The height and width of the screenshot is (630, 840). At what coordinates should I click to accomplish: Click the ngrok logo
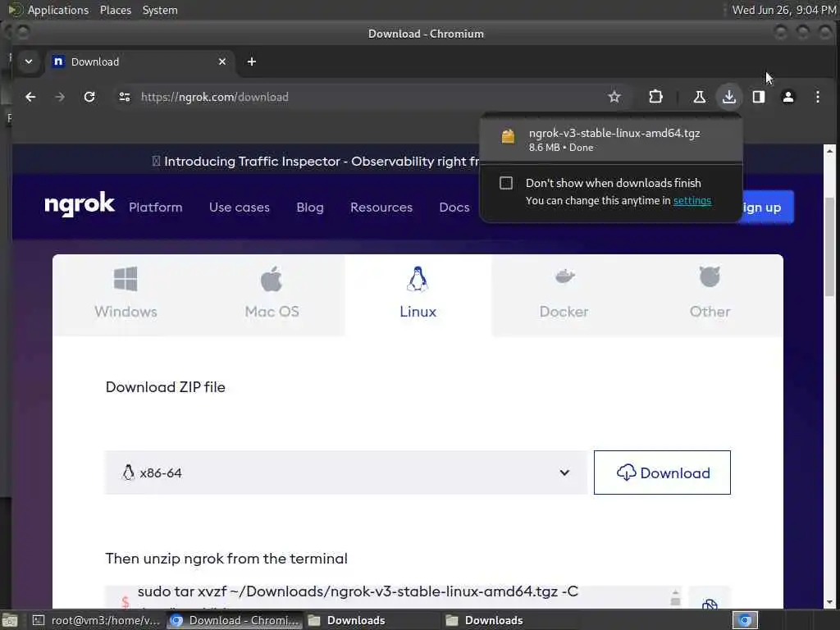point(80,204)
